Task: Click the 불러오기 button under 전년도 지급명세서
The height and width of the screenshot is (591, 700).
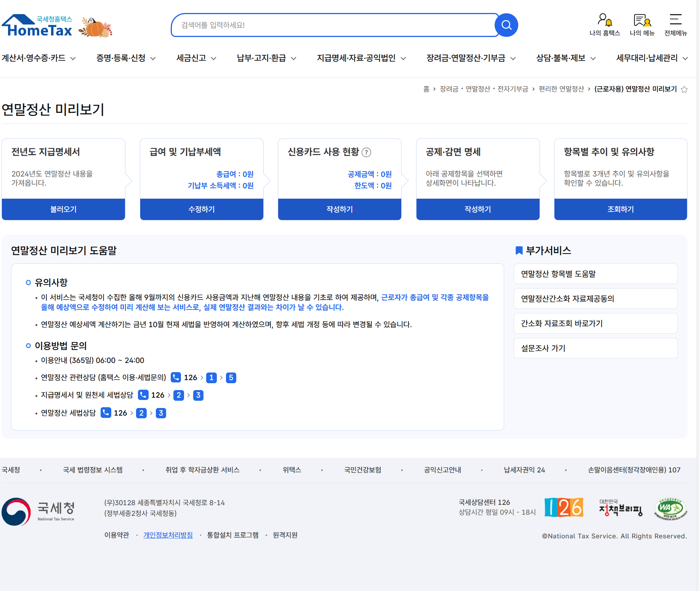Action: 63,209
